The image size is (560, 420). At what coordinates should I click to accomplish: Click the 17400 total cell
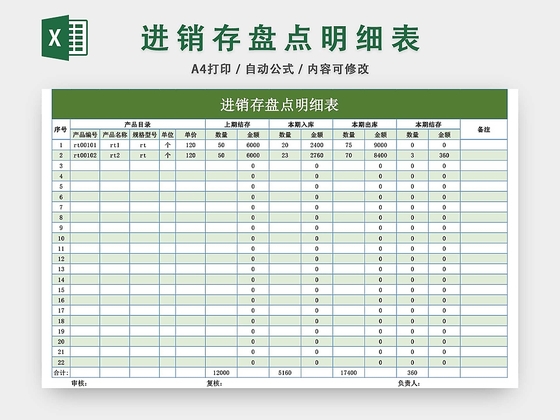tap(349, 372)
